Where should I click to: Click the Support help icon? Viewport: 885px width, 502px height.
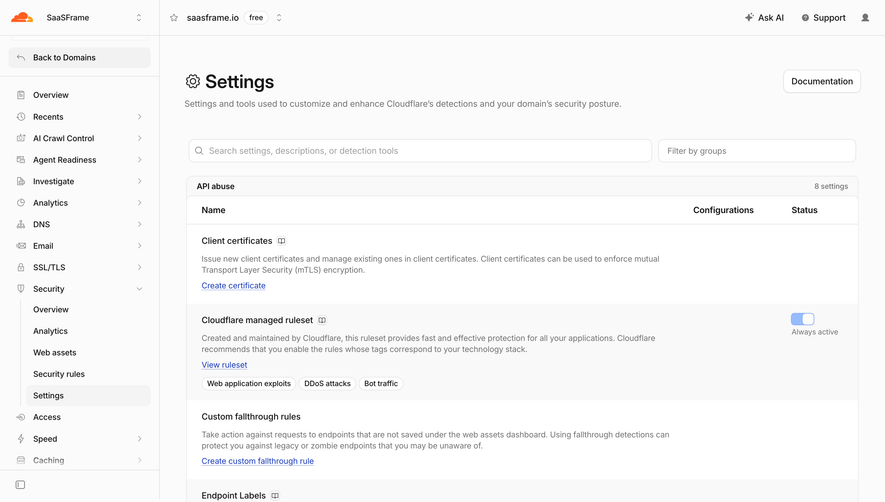tap(805, 18)
